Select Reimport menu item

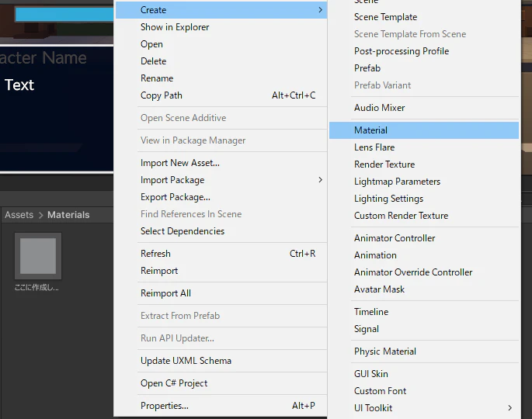tap(221, 271)
